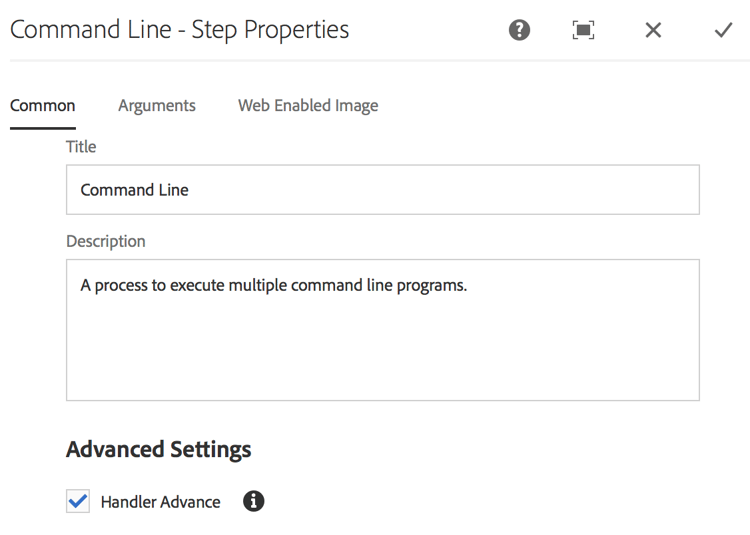Click the word "multiple" in the description
750x535 pixels.
257,285
